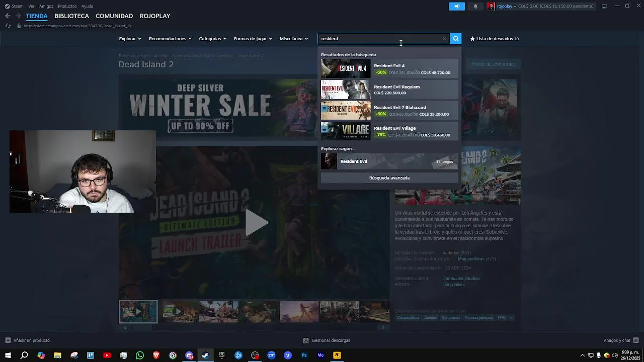Show hidden system tray icons
Viewport: 644px width, 362px height.
coord(583,355)
